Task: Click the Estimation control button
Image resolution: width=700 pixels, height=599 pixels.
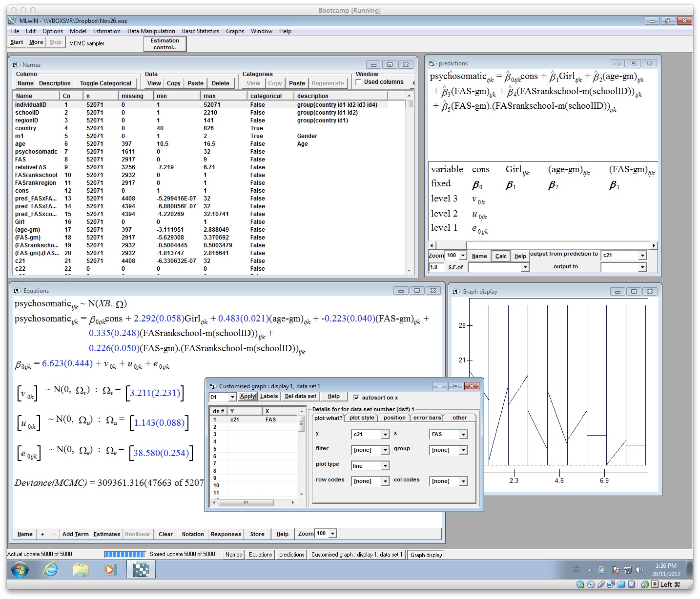Action: 165,44
